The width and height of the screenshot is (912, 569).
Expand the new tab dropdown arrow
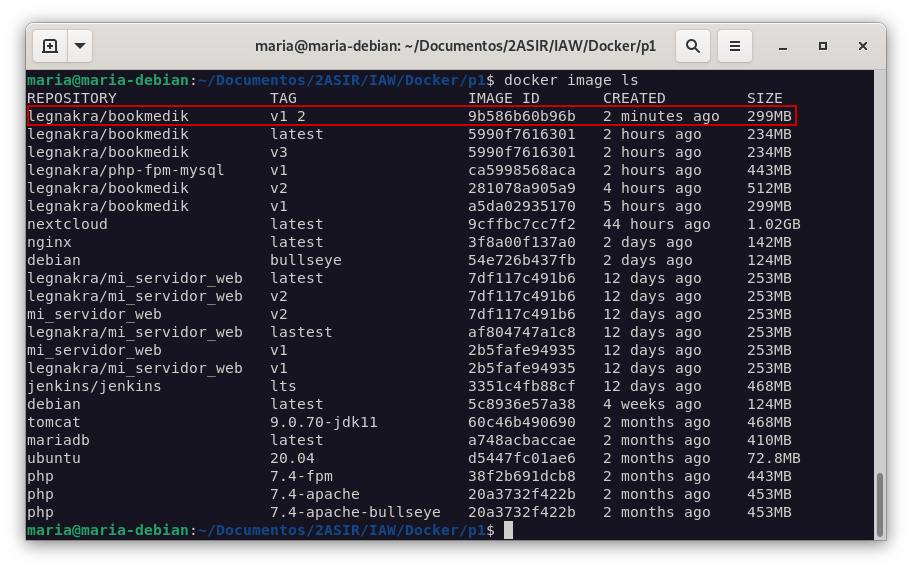79,46
